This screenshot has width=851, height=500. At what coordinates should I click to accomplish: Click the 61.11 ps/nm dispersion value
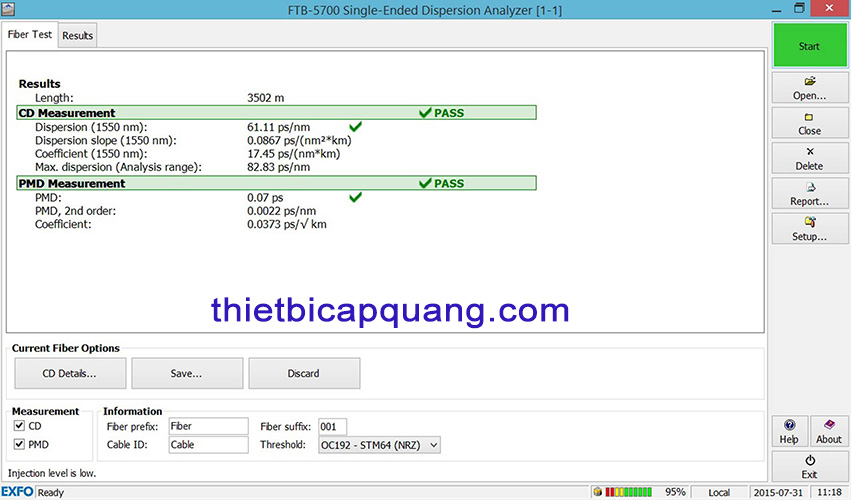(278, 127)
